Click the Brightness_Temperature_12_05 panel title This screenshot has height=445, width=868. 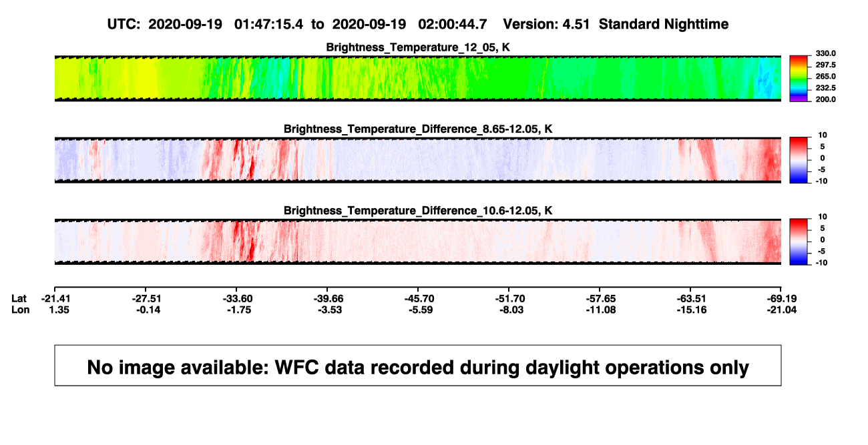point(418,47)
